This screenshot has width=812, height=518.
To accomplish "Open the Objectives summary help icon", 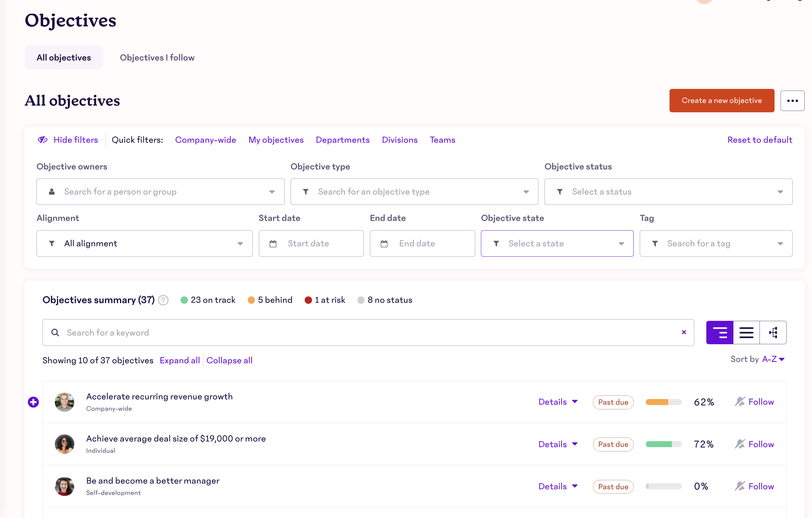I will [163, 300].
